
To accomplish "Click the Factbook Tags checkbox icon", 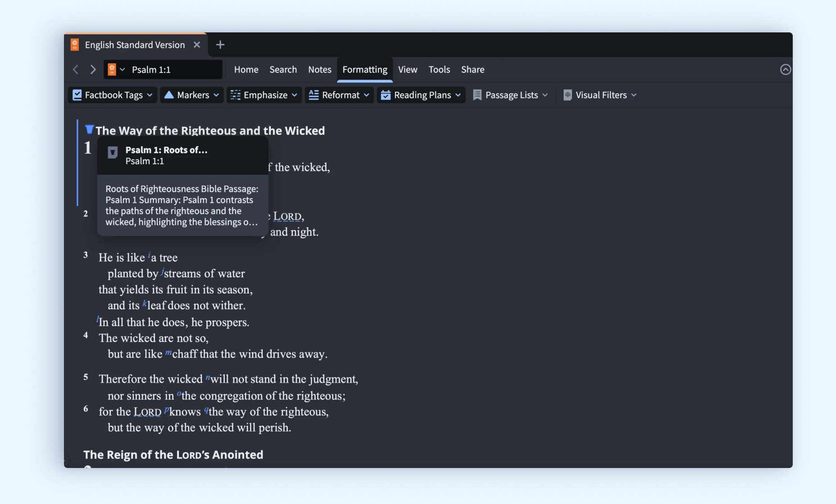I will click(77, 95).
